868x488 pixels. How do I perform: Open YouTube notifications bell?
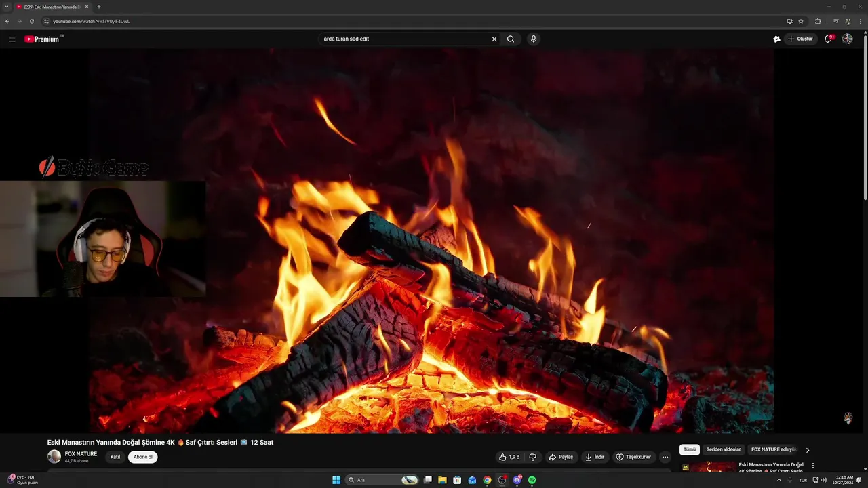[x=827, y=39]
